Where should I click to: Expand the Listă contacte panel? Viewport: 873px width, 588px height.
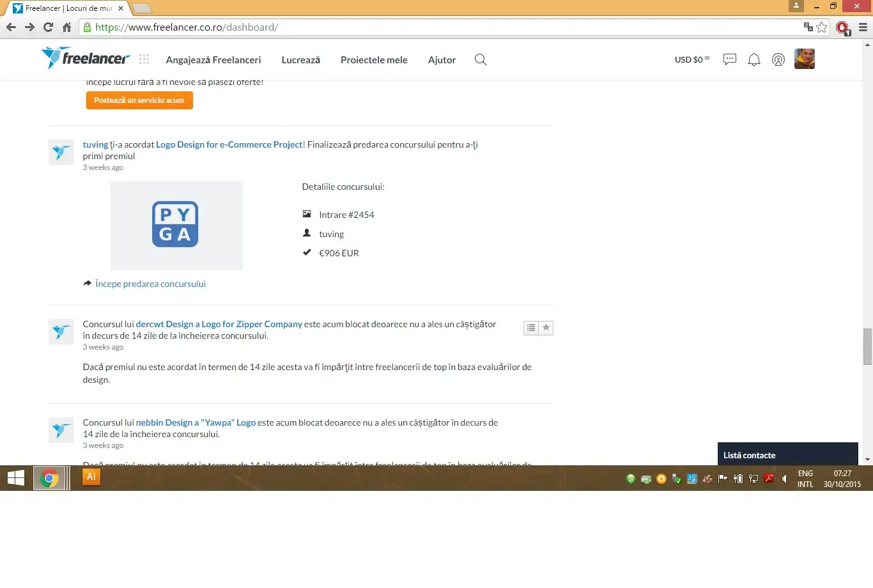click(787, 455)
